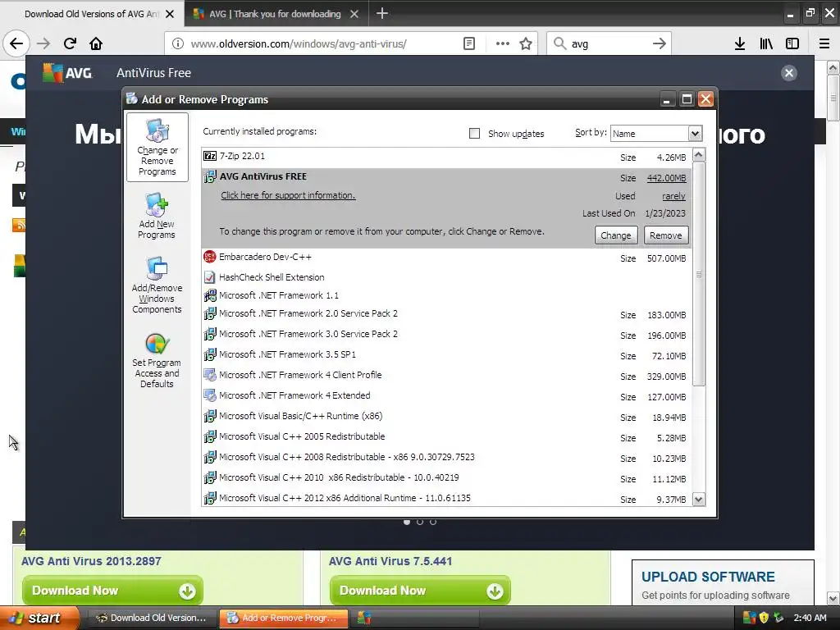The image size is (840, 630).
Task: Select the HashCheck Shell Extension icon
Action: (209, 277)
